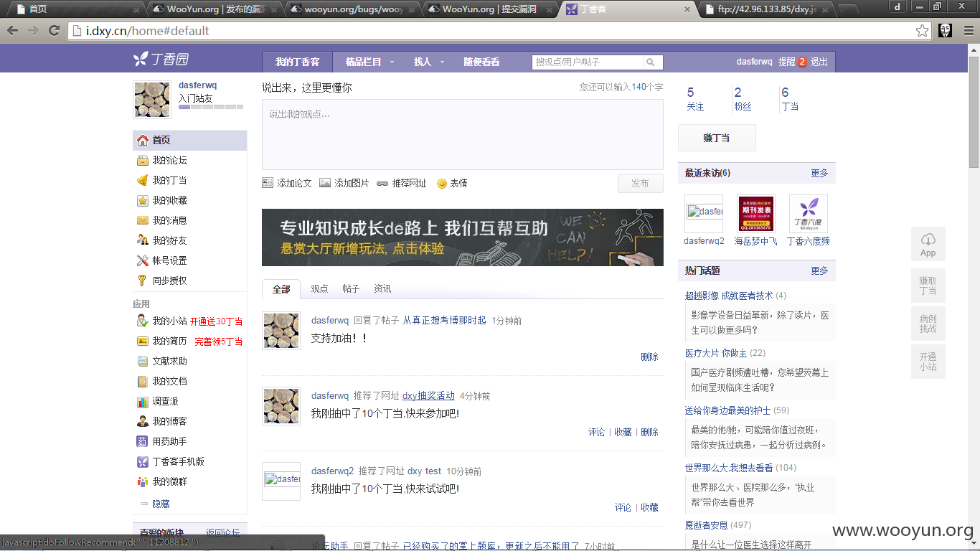Bookmark page with Chrome star icon
Screen dimensions: 980x551
[x=923, y=31]
